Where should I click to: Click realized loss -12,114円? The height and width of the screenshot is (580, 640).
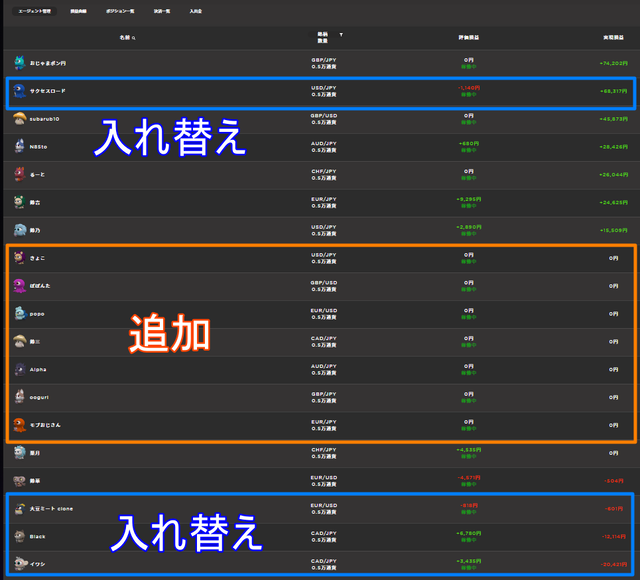pyautogui.click(x=613, y=536)
